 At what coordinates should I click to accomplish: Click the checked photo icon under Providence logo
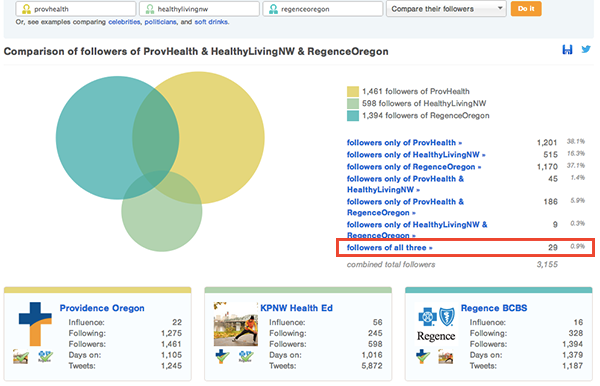coord(21,357)
